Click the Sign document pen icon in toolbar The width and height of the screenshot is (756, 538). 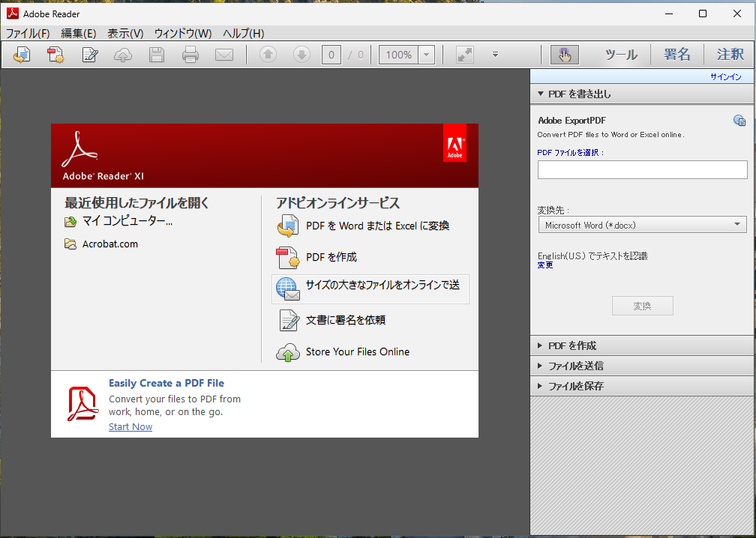coord(90,55)
